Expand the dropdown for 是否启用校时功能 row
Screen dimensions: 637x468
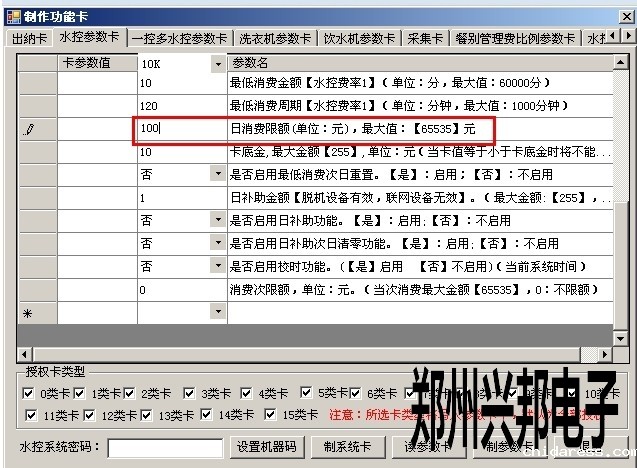[x=218, y=267]
